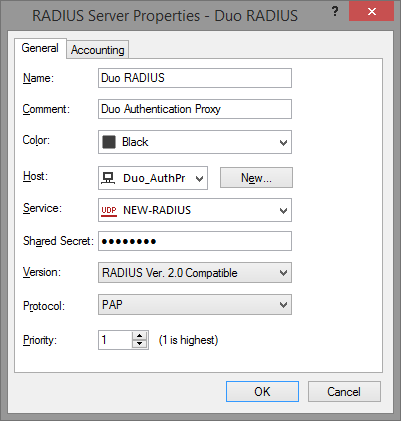Expand the Color dropdown
This screenshot has height=421, width=401.
point(283,143)
